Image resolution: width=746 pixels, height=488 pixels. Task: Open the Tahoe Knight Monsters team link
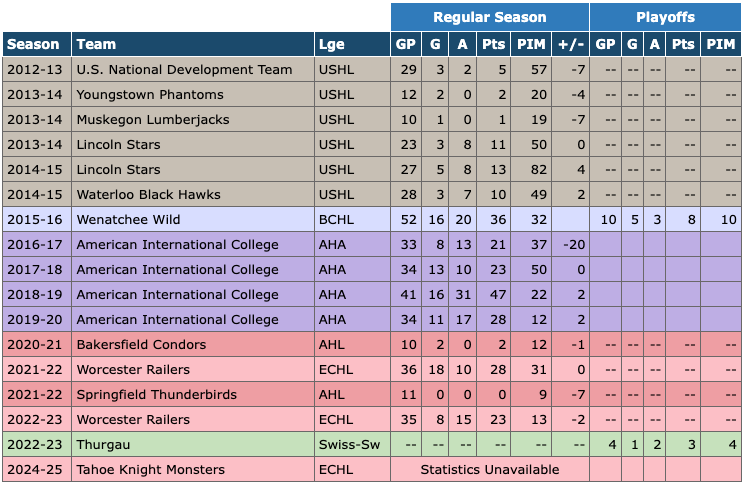(150, 470)
